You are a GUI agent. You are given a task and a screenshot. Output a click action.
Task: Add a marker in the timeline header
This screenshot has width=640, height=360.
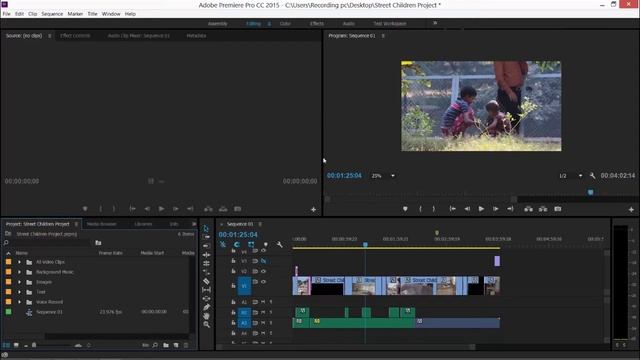[x=266, y=244]
